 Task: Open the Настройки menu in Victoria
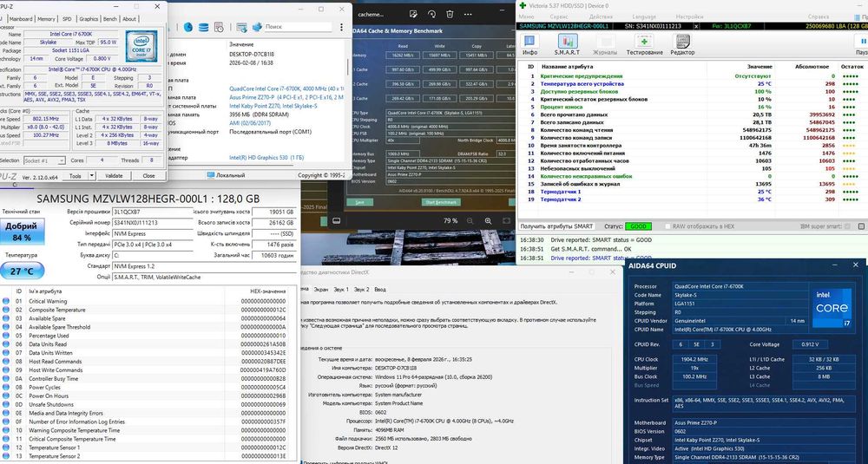689,16
